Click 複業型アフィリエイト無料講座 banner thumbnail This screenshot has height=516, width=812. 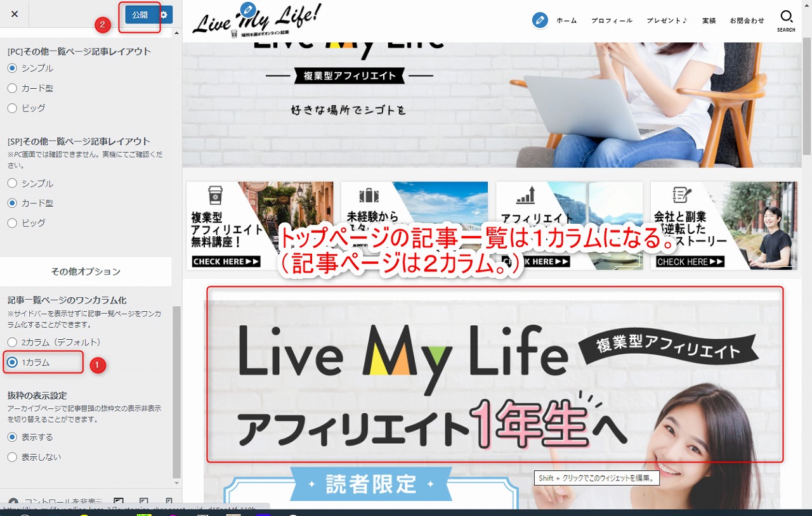point(259,226)
